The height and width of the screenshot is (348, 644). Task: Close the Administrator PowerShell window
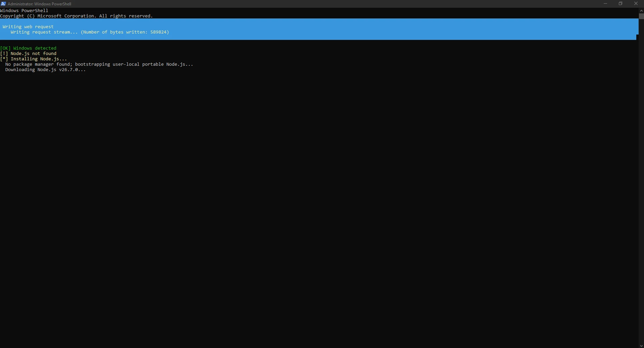point(636,4)
